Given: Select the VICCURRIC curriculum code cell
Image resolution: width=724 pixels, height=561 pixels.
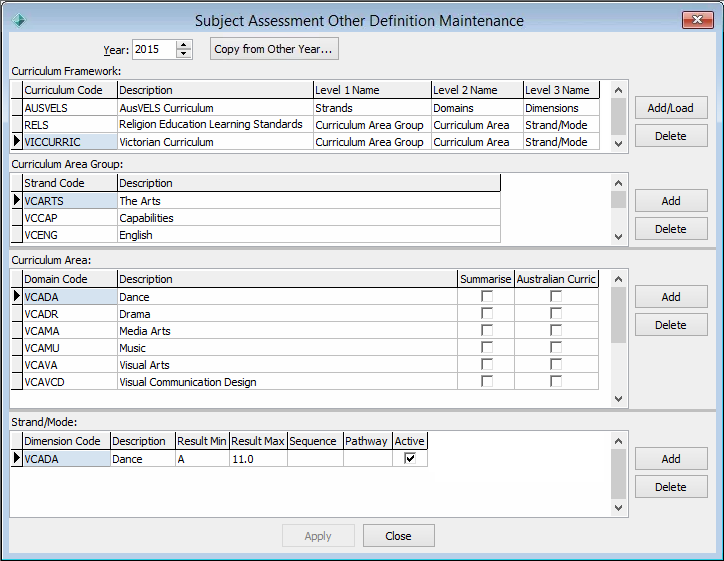Looking at the screenshot, I should (x=70, y=142).
